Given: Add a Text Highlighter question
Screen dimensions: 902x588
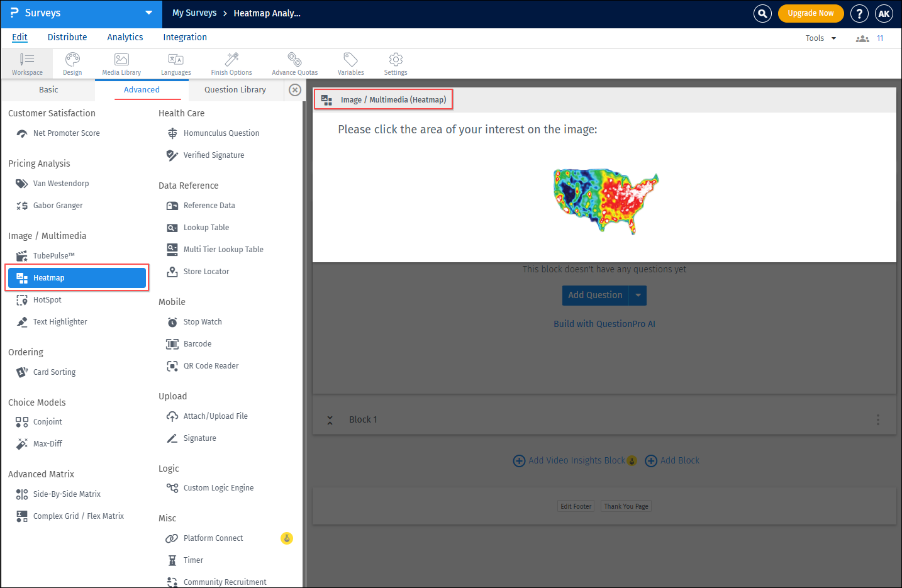Looking at the screenshot, I should 52,322.
